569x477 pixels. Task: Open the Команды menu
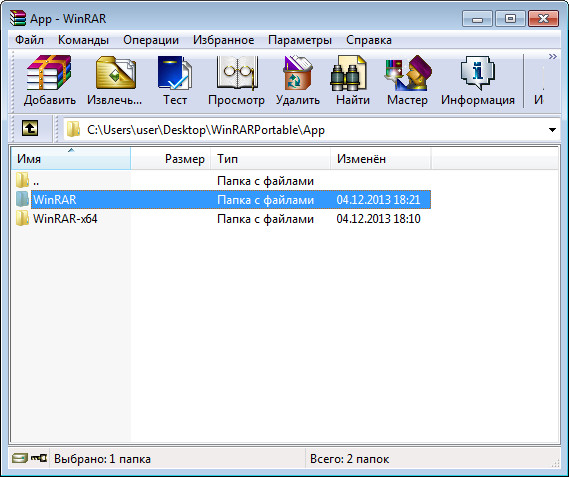point(83,40)
